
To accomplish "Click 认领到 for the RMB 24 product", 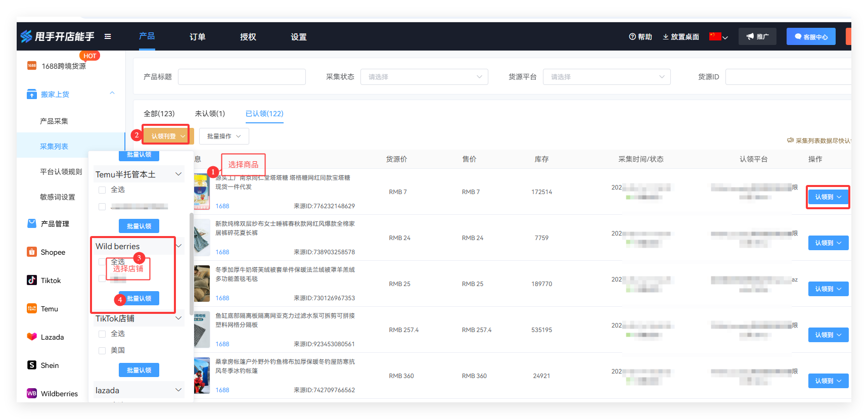I will click(828, 243).
